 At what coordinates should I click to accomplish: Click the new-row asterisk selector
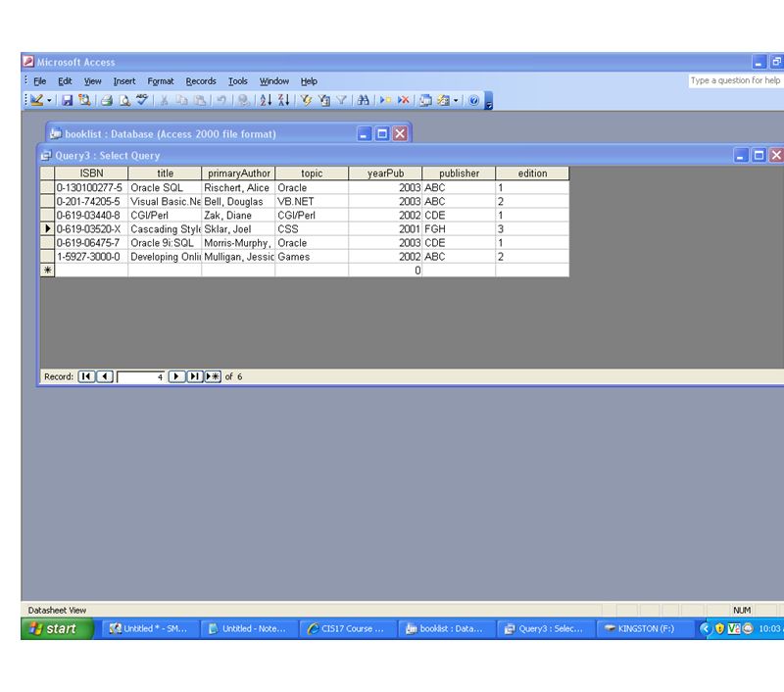tap(47, 270)
